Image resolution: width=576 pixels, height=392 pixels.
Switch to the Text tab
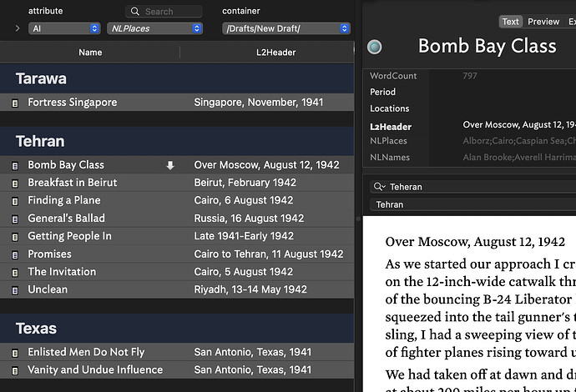510,22
